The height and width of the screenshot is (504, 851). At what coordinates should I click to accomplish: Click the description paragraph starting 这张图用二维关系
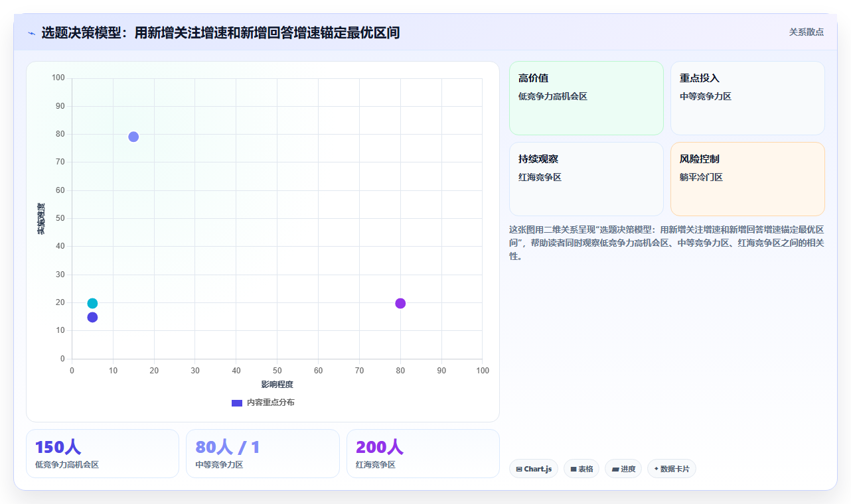(666, 243)
